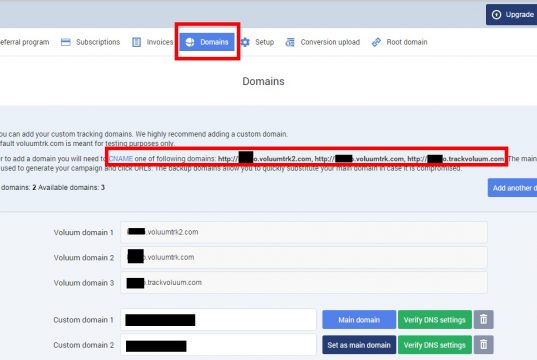Click the Main domain button
Image resolution: width=537 pixels, height=360 pixels.
tap(359, 320)
